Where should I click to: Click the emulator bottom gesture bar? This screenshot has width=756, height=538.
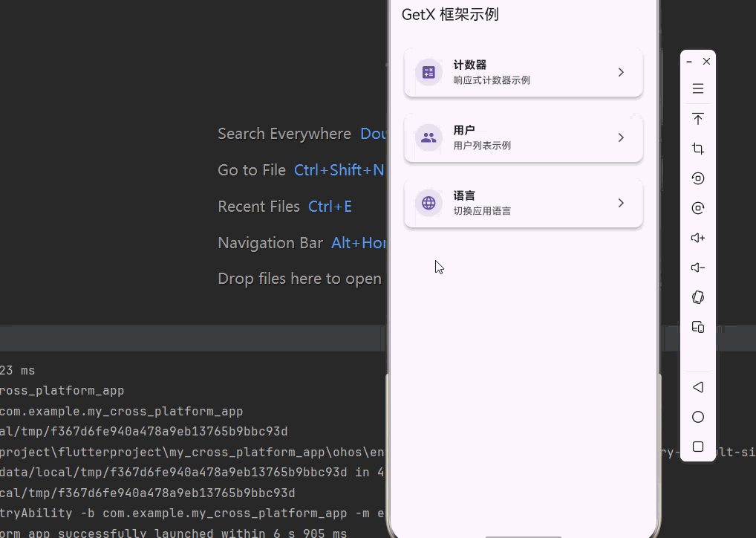[524, 537]
